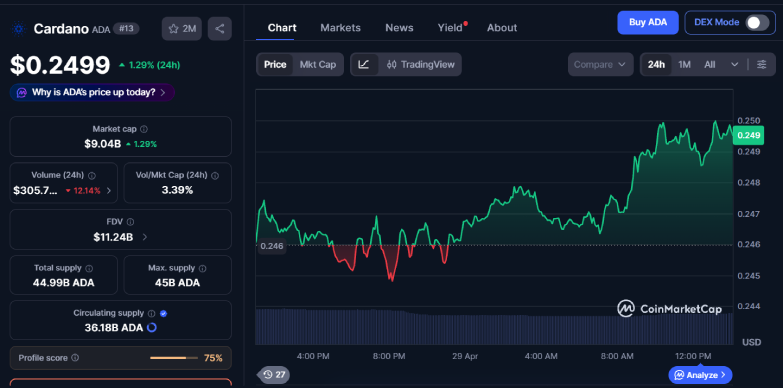Viewport: 783px width, 388px height.
Task: Click the 36.18B ADA circulating supply
Action: (114, 328)
